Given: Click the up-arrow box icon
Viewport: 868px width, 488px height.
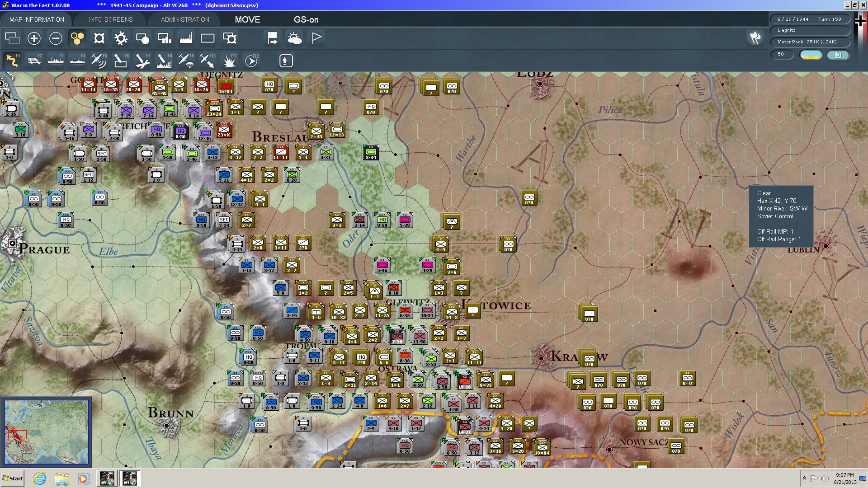Looking at the screenshot, I should click(286, 61).
